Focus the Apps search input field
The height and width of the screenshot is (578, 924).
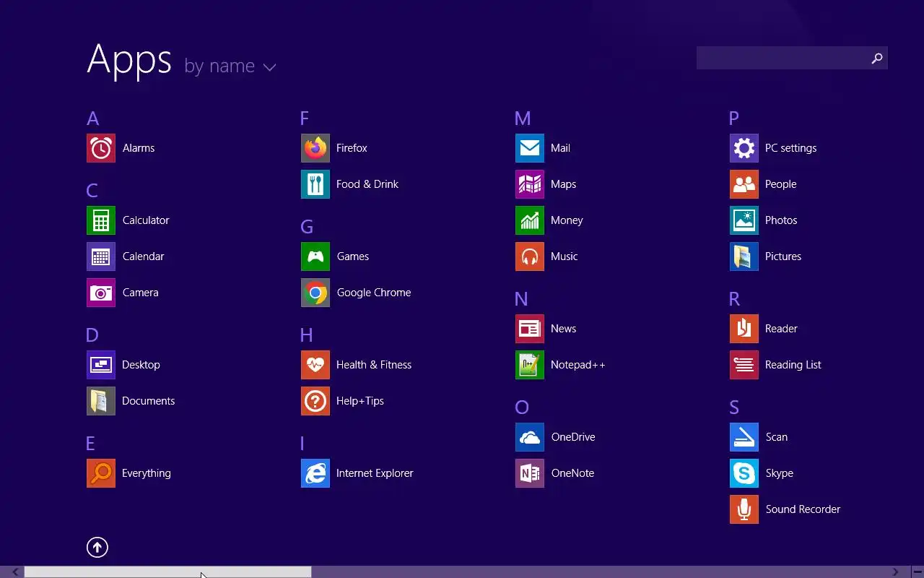click(x=782, y=59)
